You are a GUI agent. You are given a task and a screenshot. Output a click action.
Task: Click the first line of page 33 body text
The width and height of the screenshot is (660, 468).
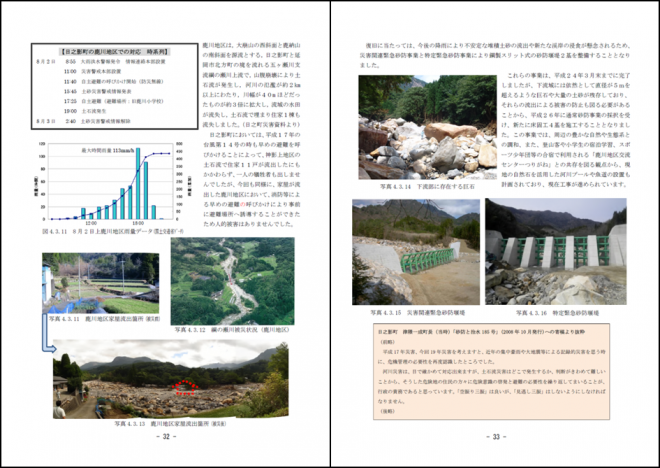point(498,45)
